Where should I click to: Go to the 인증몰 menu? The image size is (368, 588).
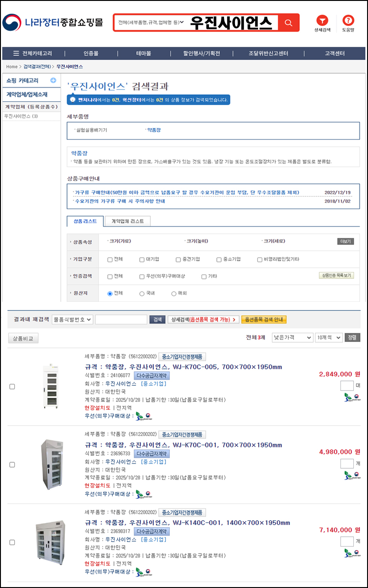pyautogui.click(x=91, y=53)
